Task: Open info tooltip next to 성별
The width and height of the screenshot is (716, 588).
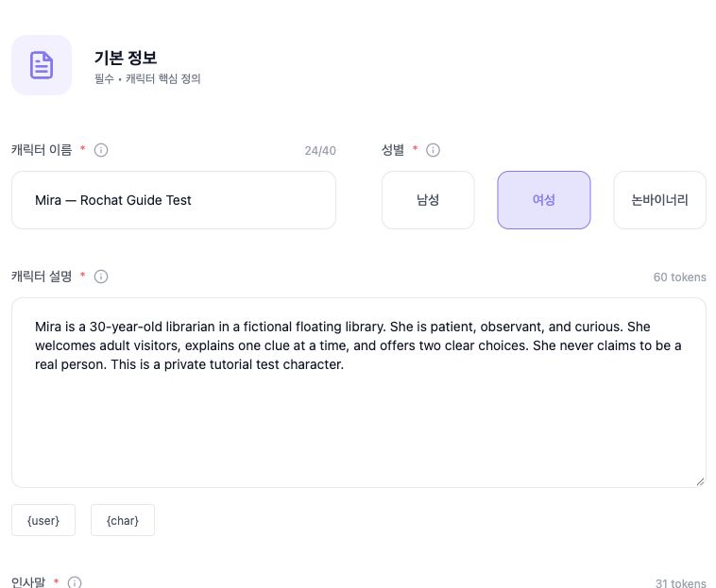Action: coord(433,150)
